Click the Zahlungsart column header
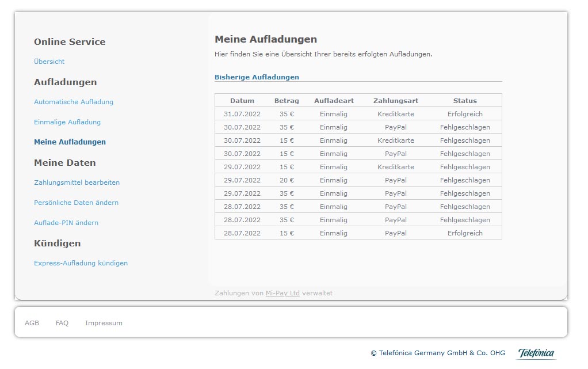The width and height of the screenshot is (588, 369). 396,101
